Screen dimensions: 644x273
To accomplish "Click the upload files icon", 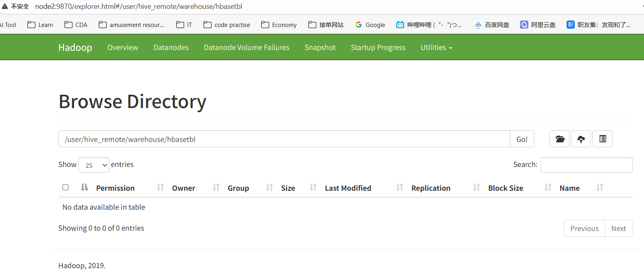I will [581, 139].
